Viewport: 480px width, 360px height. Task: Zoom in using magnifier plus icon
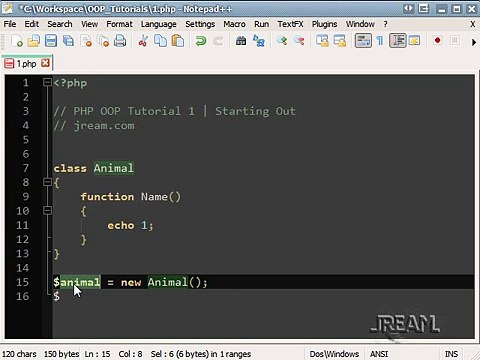click(282, 41)
